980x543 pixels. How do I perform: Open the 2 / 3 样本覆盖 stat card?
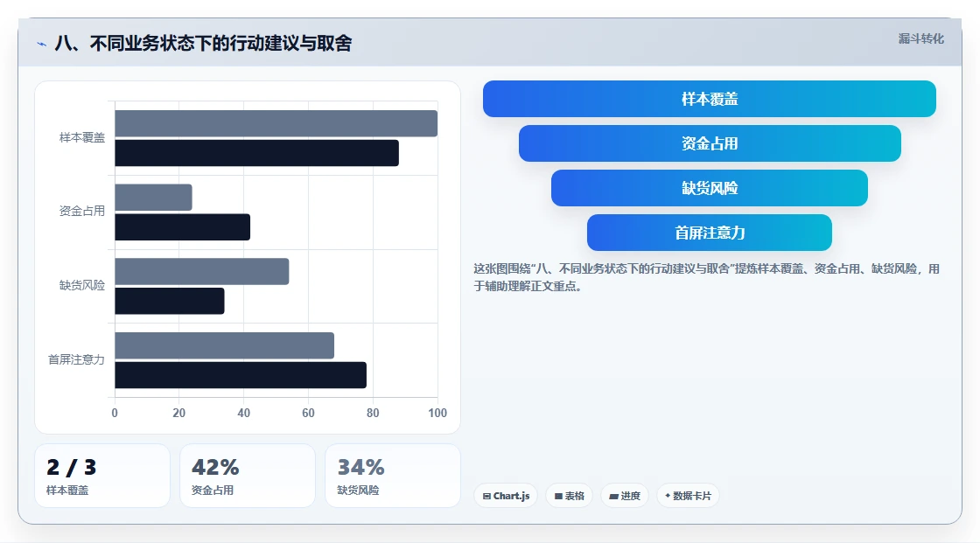(x=102, y=476)
